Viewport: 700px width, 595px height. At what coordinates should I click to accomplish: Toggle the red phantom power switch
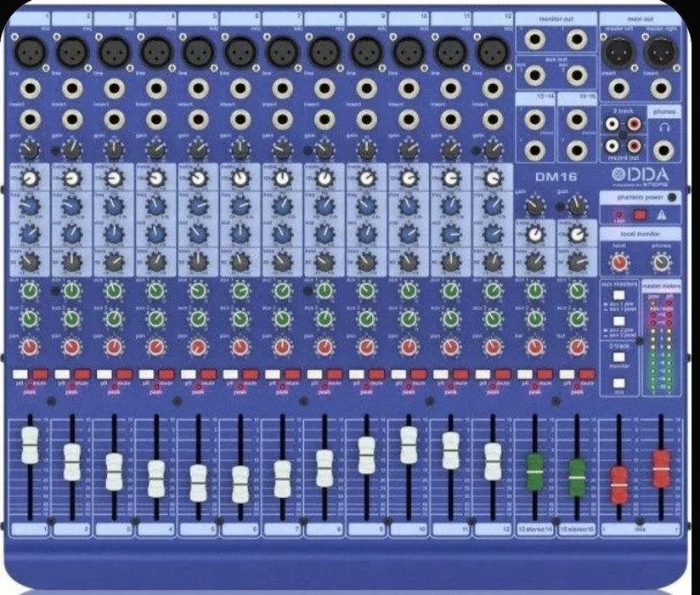click(640, 215)
